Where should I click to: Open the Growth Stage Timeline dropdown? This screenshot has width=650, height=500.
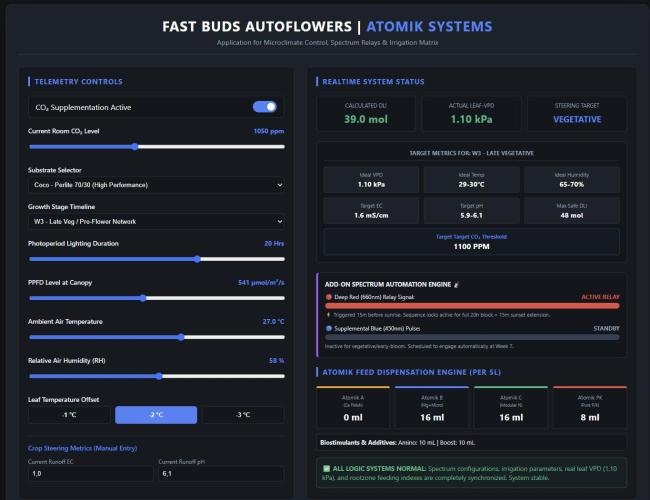click(156, 221)
